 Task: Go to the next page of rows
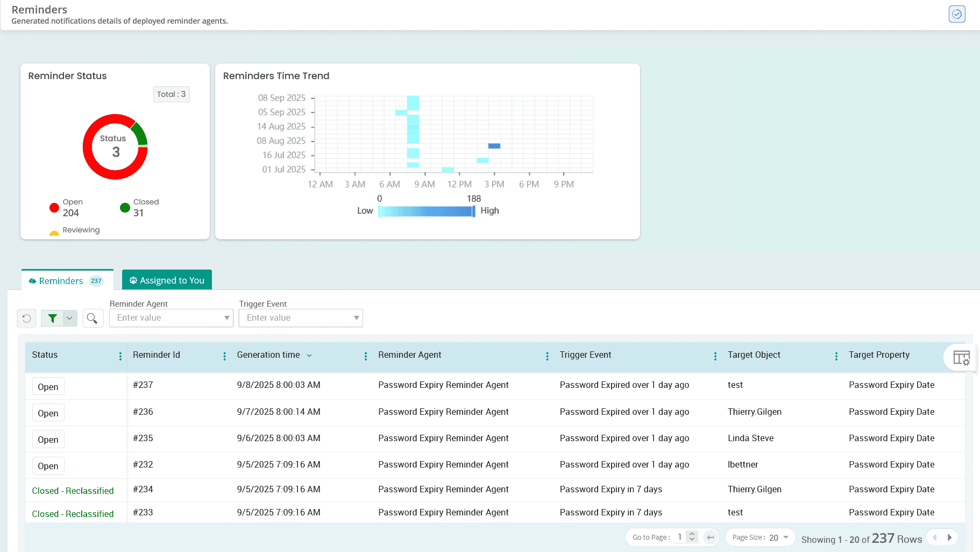coord(950,537)
